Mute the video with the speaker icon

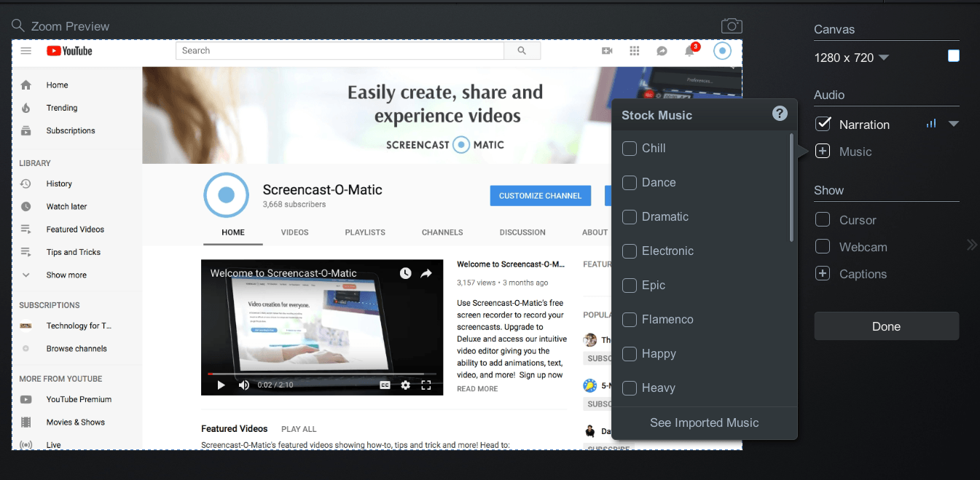[x=244, y=385]
